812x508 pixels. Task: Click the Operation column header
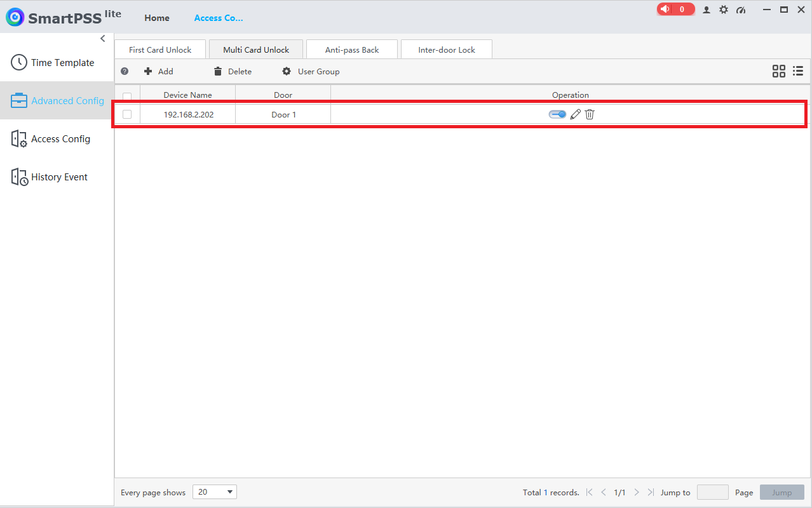[570, 95]
